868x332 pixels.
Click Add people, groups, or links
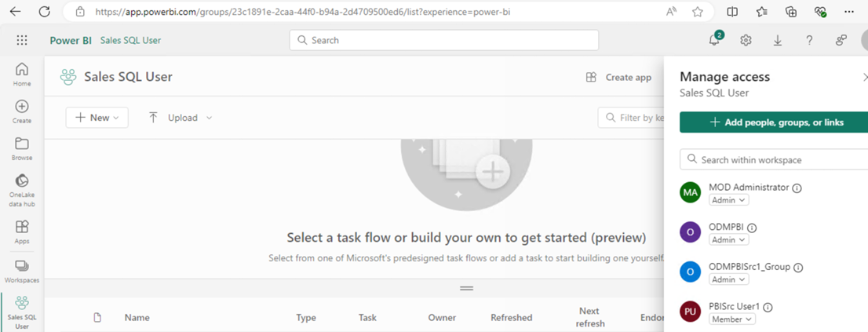(x=775, y=122)
